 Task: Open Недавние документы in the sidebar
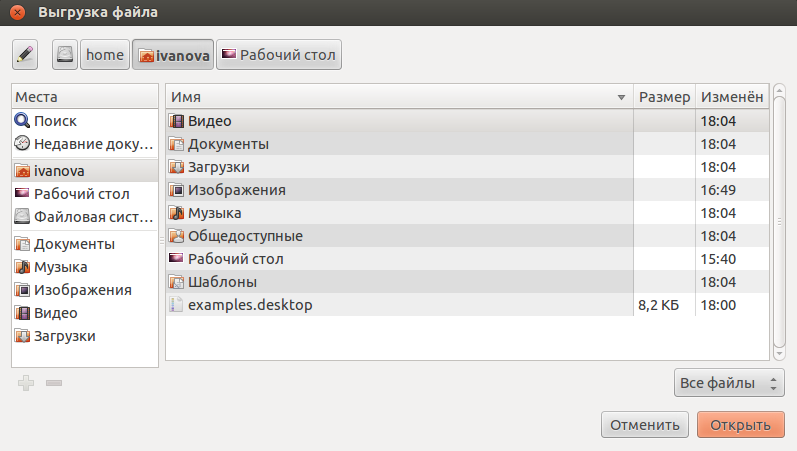click(84, 143)
